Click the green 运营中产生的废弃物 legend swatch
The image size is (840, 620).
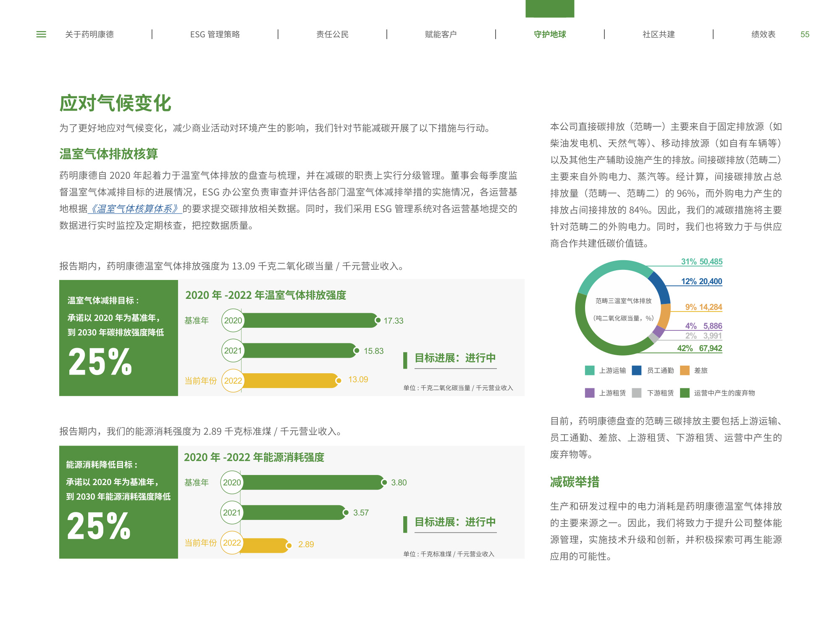click(x=685, y=393)
